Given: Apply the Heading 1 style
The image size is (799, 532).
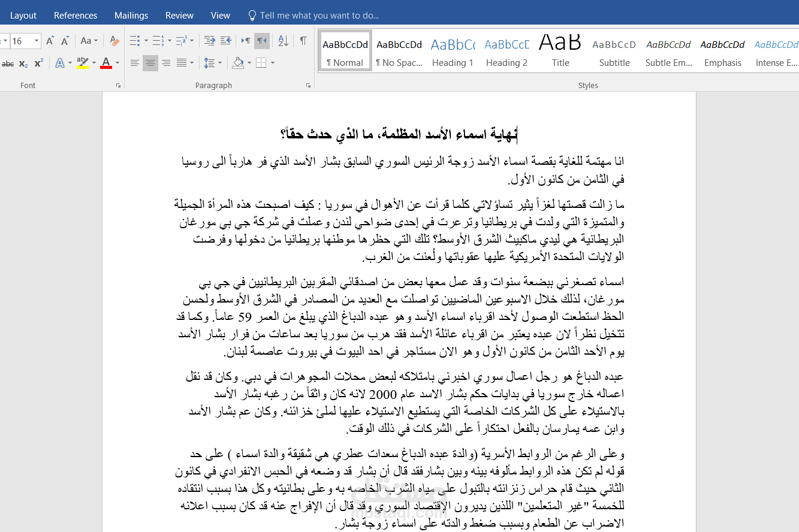Looking at the screenshot, I should (453, 51).
